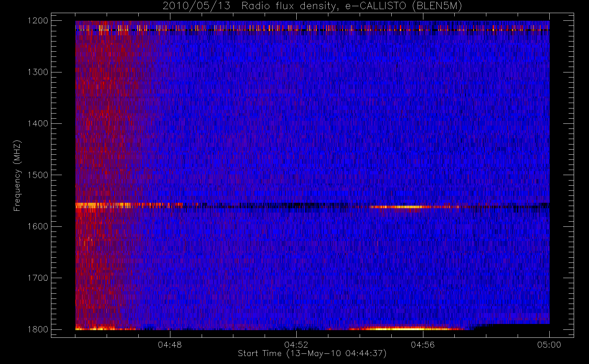Click the 05:00 time tick label
Screen dimensions: 589x364
click(x=549, y=345)
